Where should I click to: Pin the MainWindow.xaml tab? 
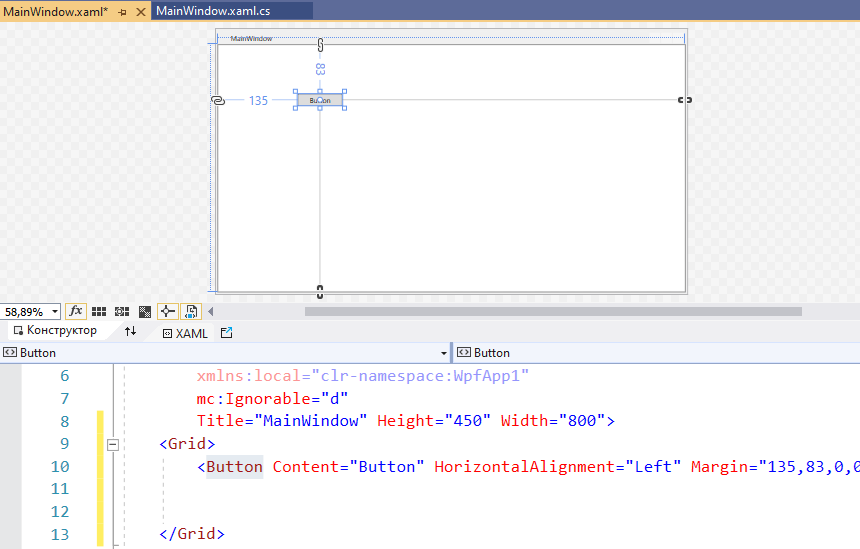coord(123,11)
